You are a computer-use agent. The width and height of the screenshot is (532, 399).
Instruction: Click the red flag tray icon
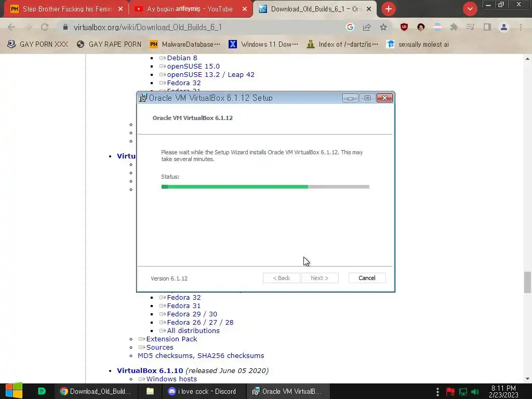point(450,392)
